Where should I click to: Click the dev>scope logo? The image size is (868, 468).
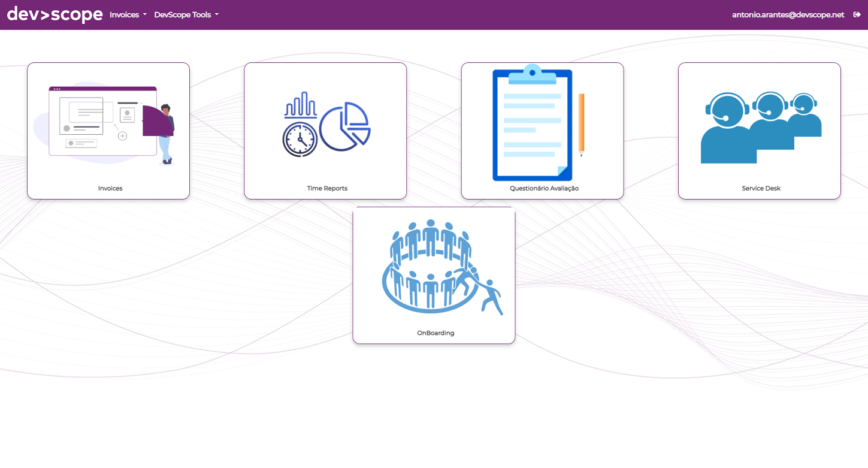tap(54, 14)
